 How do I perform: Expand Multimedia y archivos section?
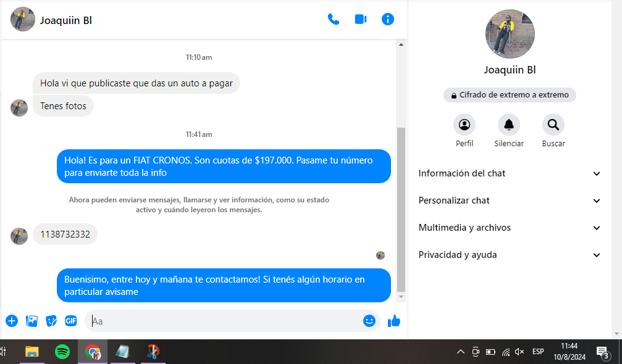coord(510,228)
